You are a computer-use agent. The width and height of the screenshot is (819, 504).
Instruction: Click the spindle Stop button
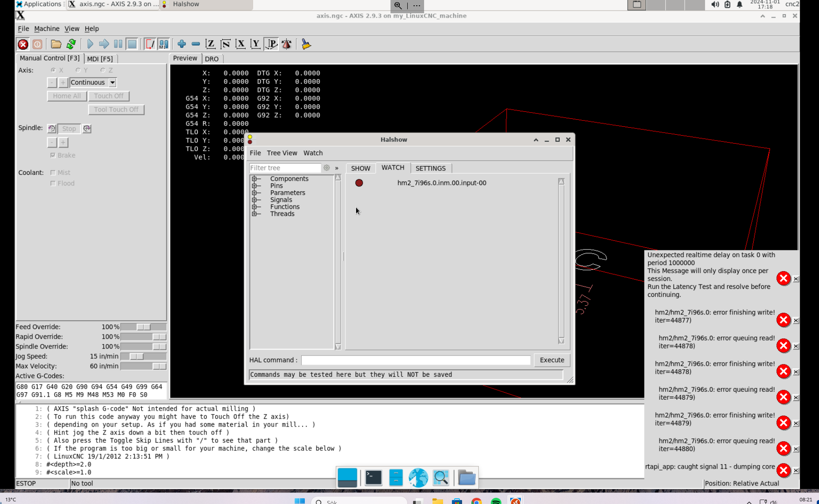(69, 129)
